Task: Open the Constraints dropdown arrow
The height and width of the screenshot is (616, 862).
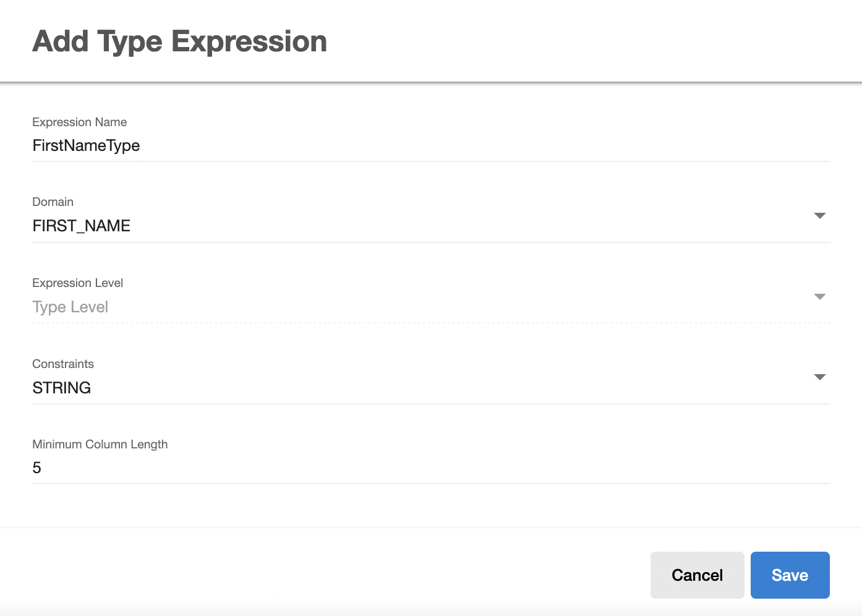Action: click(819, 377)
